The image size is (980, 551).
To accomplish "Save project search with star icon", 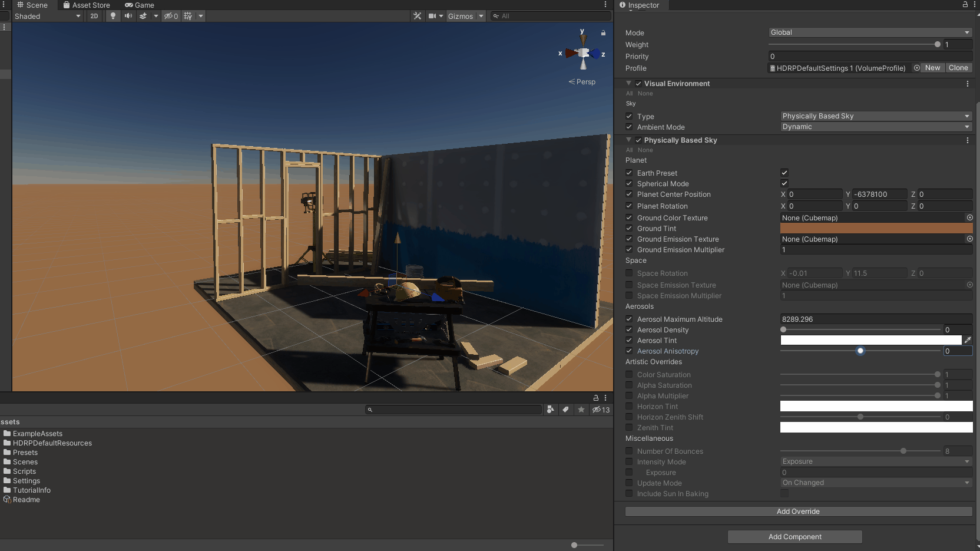I will (x=581, y=410).
